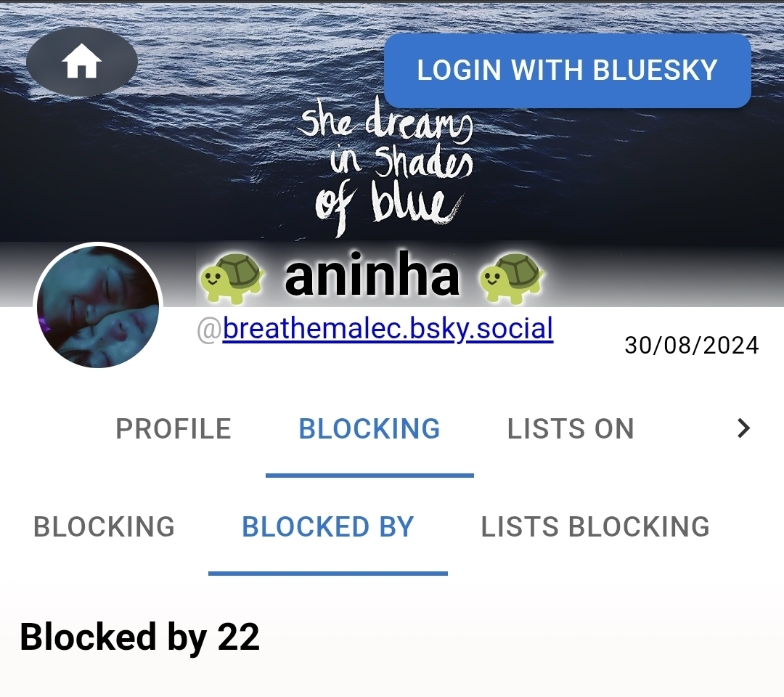Open the LISTS ON tab
Screen dimensions: 784x697
pos(571,429)
